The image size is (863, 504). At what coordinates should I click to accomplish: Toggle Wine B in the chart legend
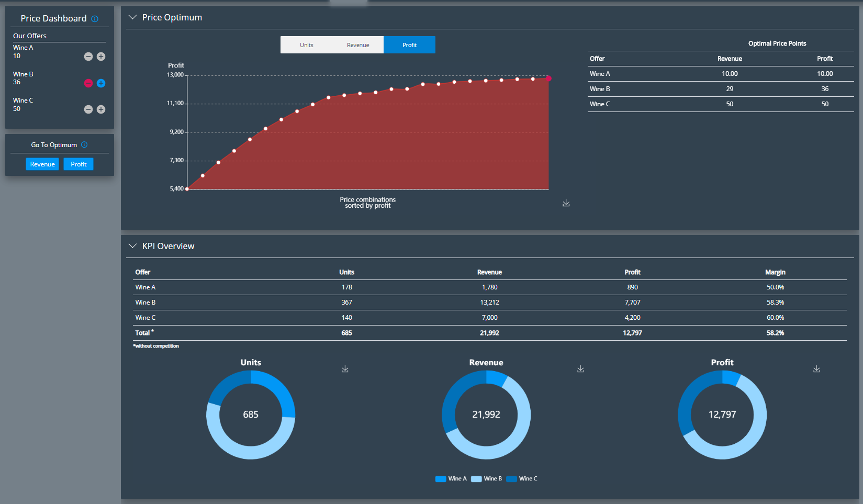pyautogui.click(x=487, y=479)
